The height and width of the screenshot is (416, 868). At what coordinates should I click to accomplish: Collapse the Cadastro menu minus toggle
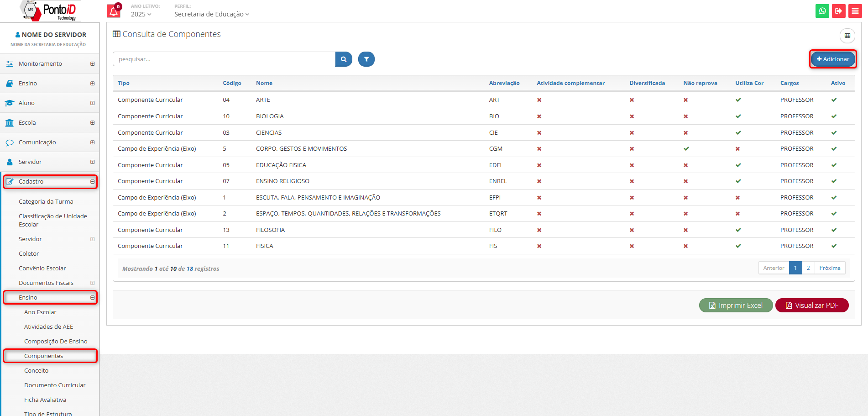point(92,182)
